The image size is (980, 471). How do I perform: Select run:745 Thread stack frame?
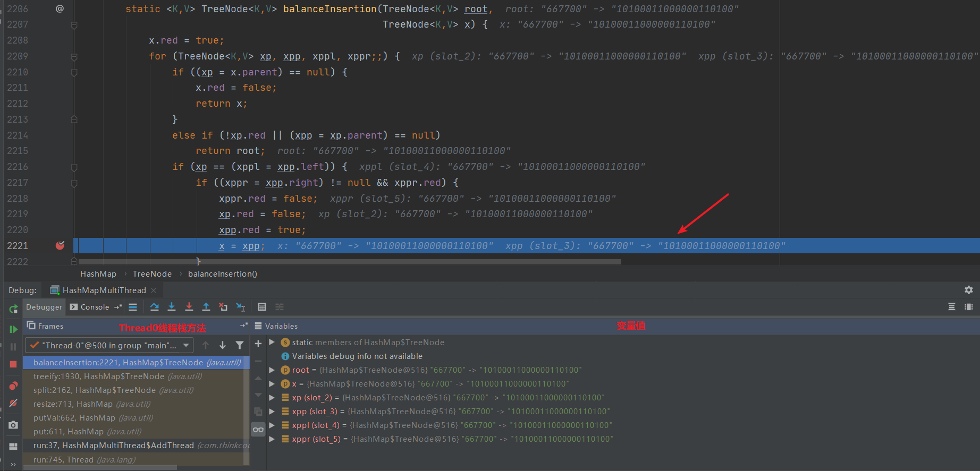tap(133, 459)
